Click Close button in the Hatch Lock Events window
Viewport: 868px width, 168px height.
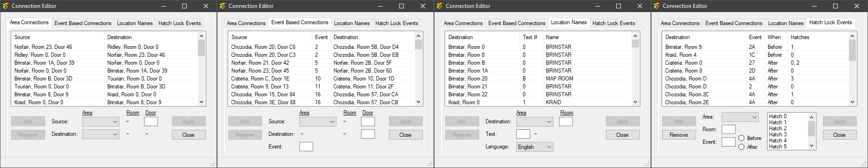tap(839, 135)
